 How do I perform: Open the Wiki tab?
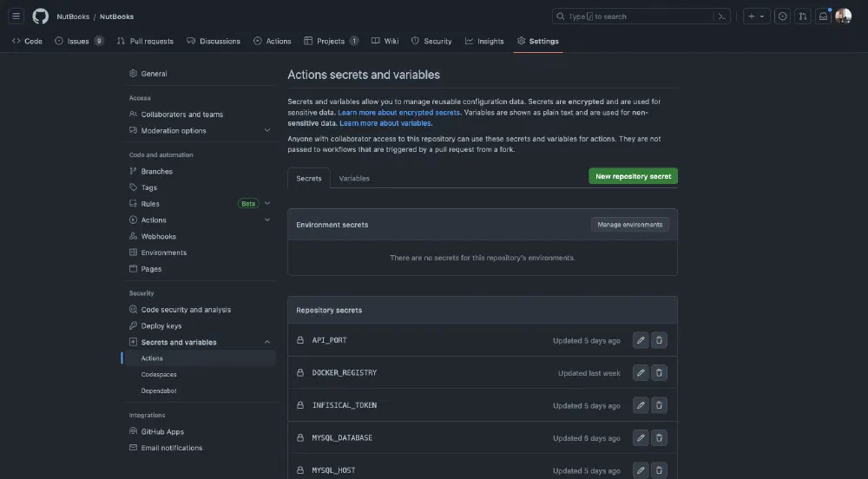[385, 41]
